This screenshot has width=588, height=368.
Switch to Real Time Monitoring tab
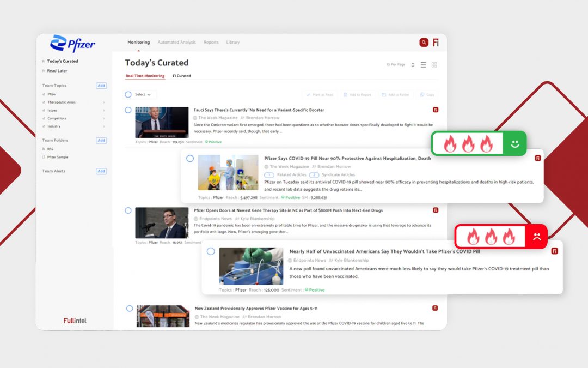pos(145,76)
